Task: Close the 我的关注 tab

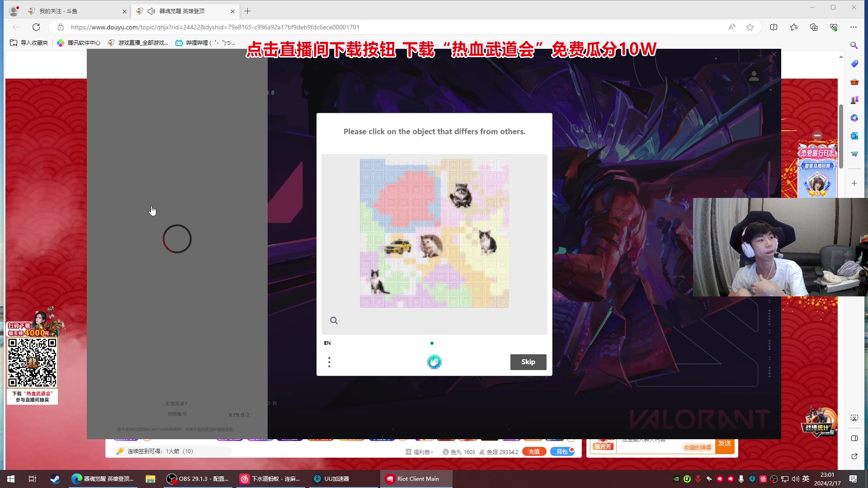Action: 124,11
